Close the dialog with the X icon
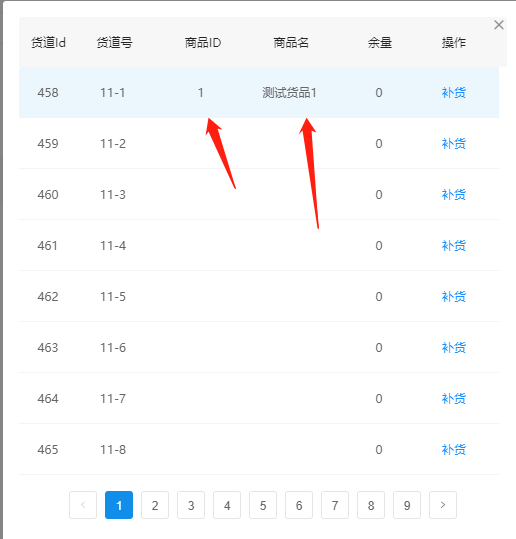 (x=498, y=25)
